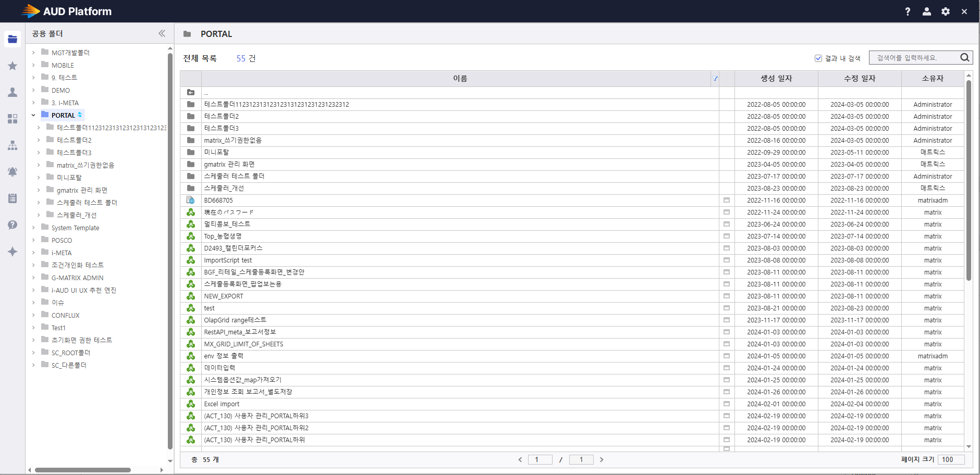Sort by the 소유자 column header
Viewport: 980px width, 475px height.
[x=933, y=79]
